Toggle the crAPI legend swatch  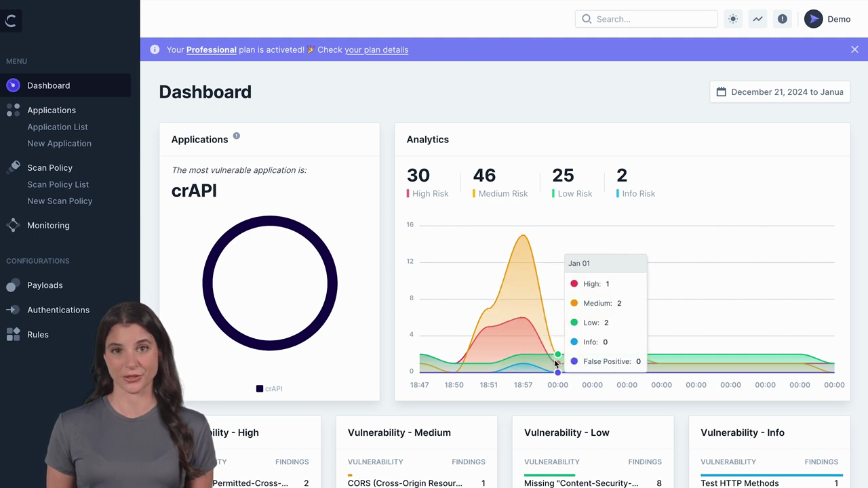pos(259,388)
